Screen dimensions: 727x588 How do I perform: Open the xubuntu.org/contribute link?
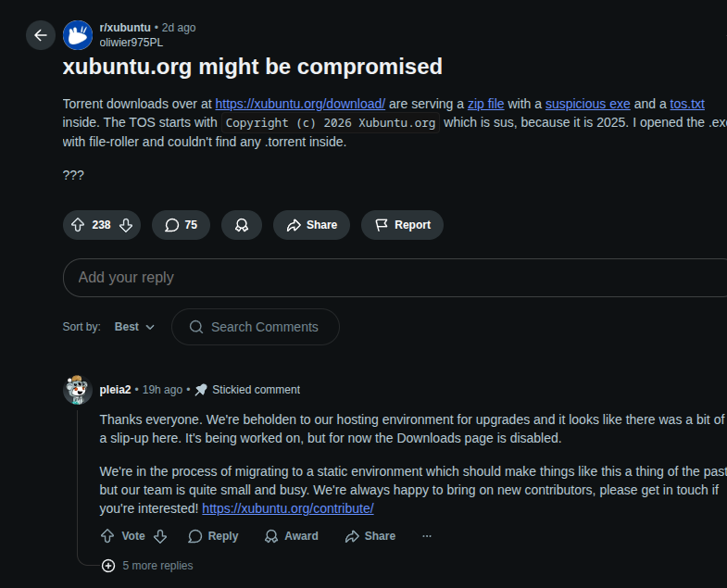(288, 508)
